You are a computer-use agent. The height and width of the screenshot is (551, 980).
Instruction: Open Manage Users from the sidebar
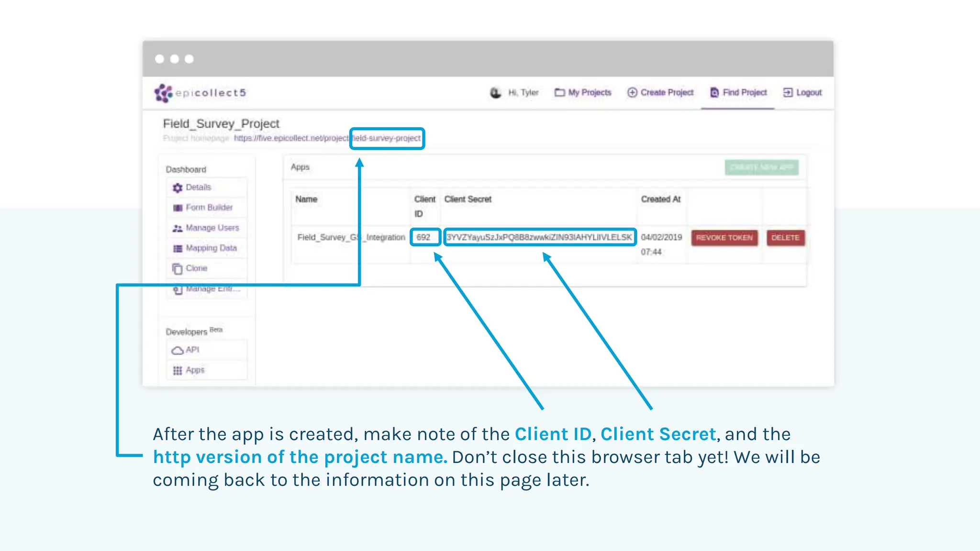(212, 228)
